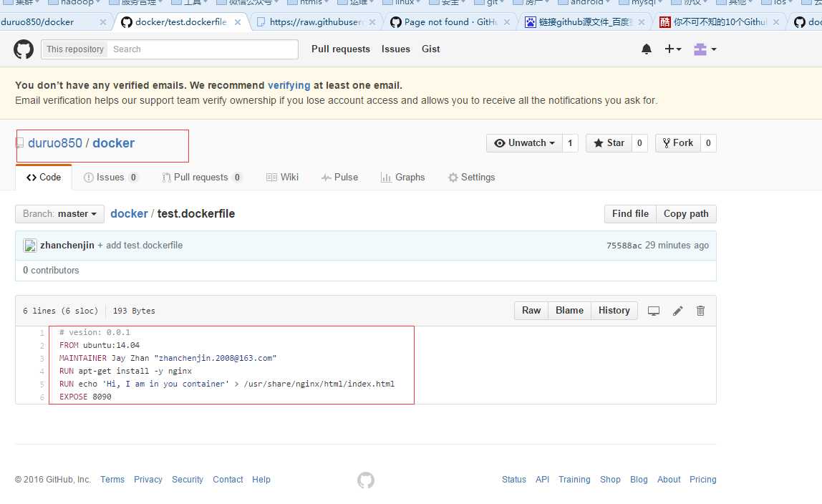Open Pull requests in top navigation
This screenshot has height=504, width=822.
coord(341,49)
